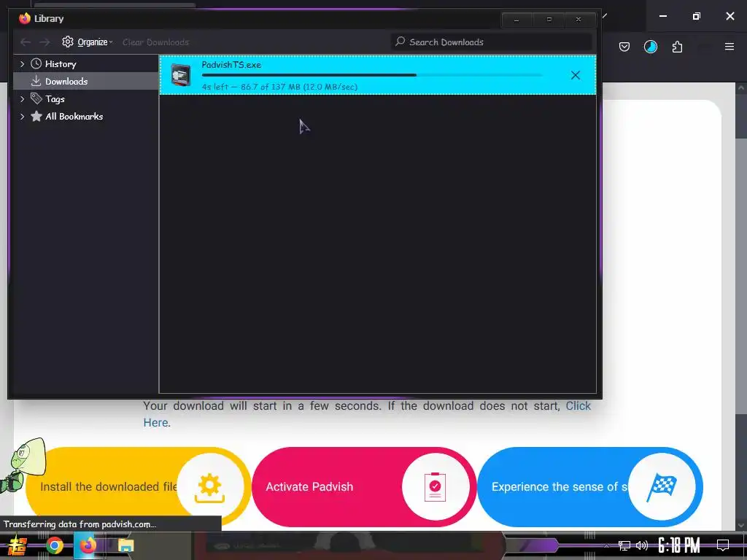Click the checkered flag icon
Viewport: 747px width, 560px height.
[x=661, y=486]
